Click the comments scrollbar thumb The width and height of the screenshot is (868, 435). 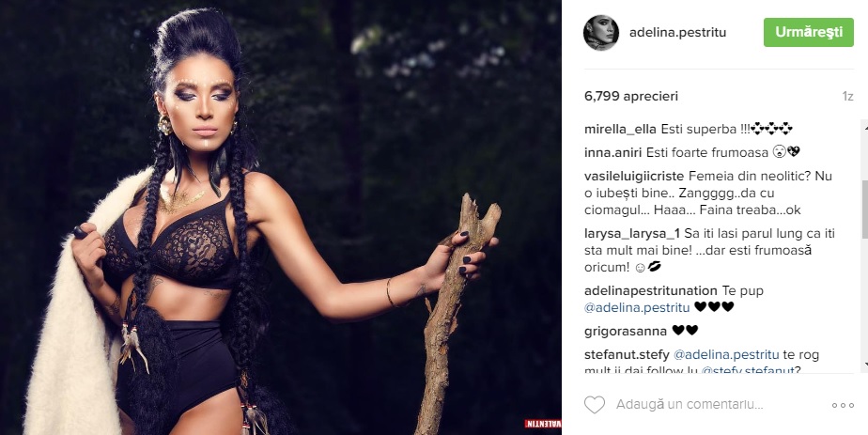(864, 210)
